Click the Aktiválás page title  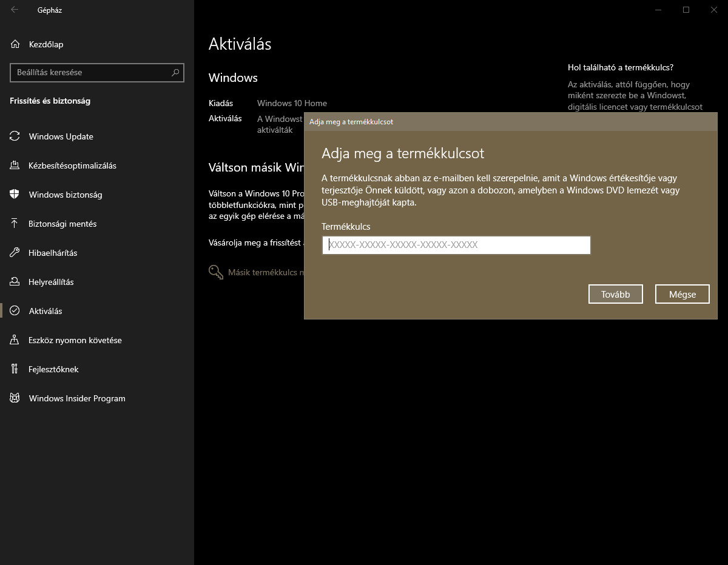[x=240, y=44]
